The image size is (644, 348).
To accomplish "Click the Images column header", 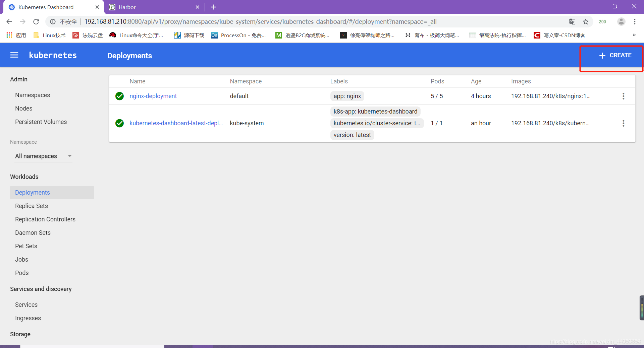I will point(521,81).
